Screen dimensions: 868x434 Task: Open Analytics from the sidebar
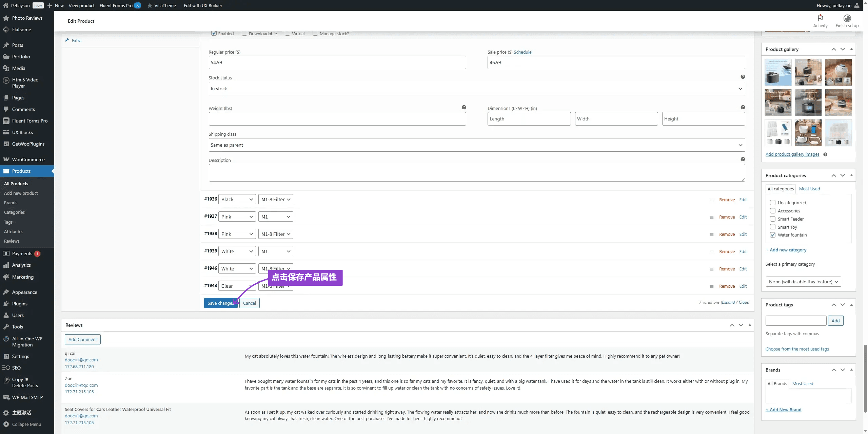click(21, 265)
